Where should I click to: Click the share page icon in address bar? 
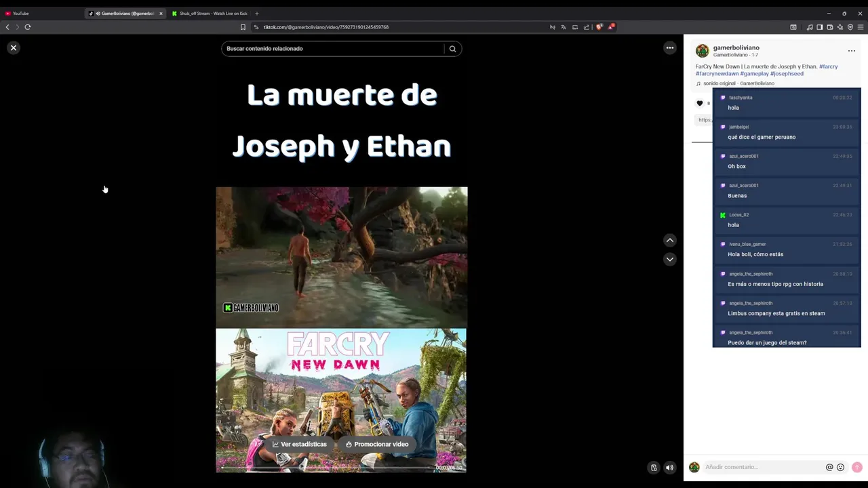587,27
